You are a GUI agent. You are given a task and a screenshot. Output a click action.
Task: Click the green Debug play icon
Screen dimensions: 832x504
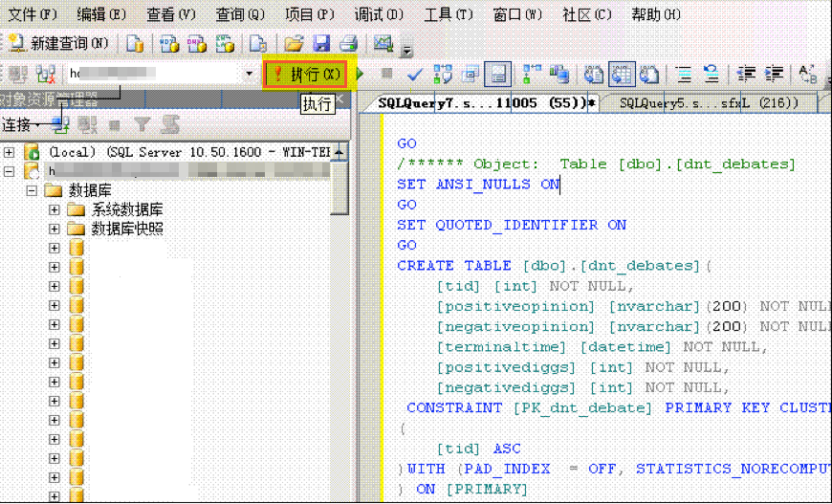361,74
